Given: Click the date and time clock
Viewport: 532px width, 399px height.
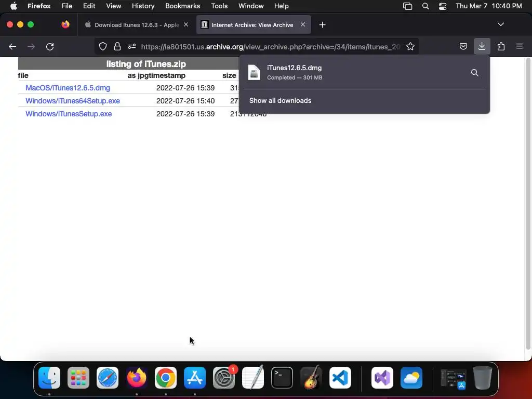Looking at the screenshot, I should (488, 6).
